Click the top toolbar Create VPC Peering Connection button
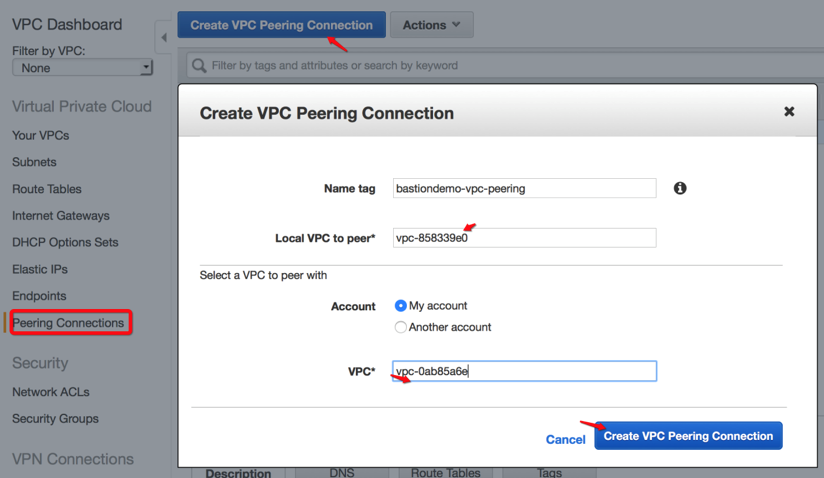The height and width of the screenshot is (478, 824). coord(281,25)
